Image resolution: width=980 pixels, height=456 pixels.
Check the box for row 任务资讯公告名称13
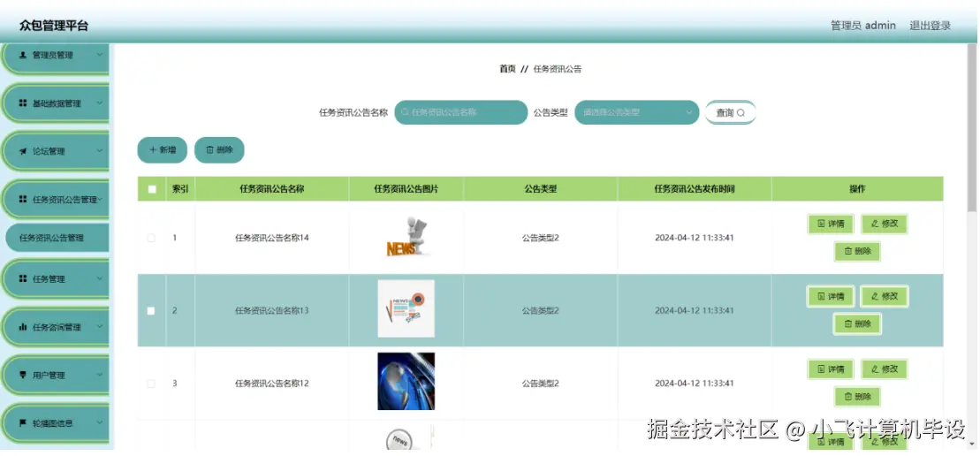click(150, 310)
